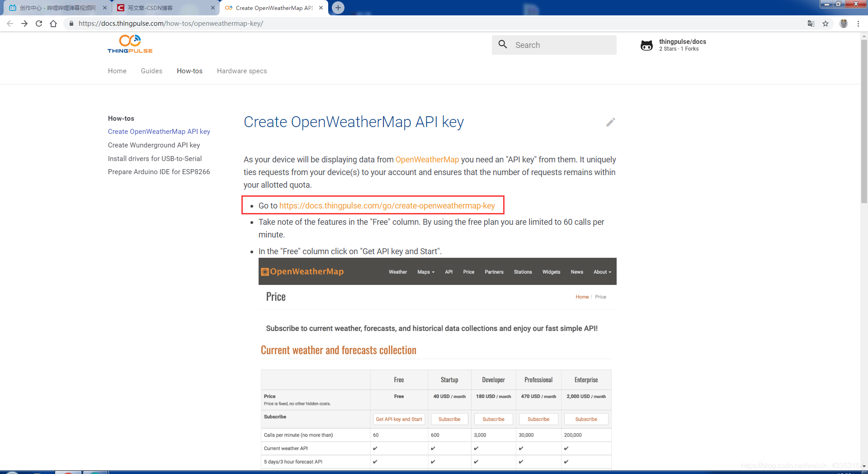
Task: Open Create Wunderground API key sidebar link
Action: tap(154, 145)
